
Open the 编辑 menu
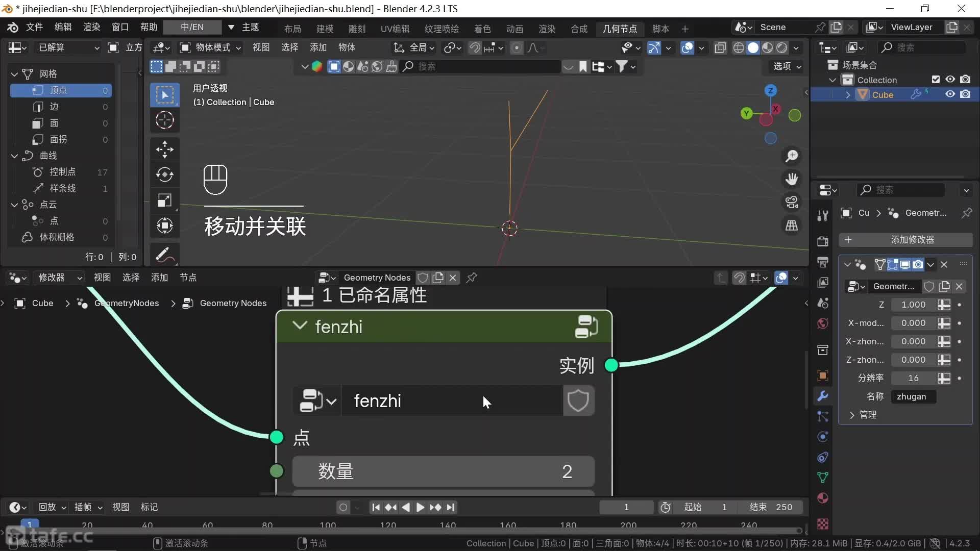(63, 27)
